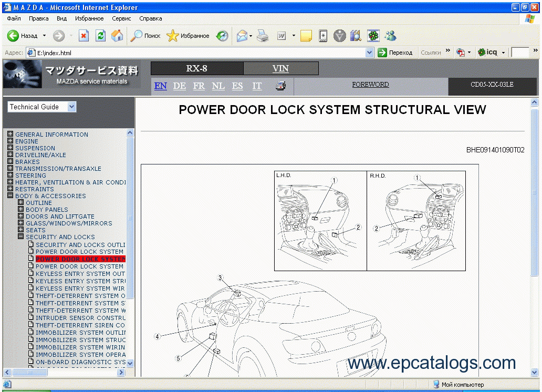Open the Сервис menu

[121, 19]
